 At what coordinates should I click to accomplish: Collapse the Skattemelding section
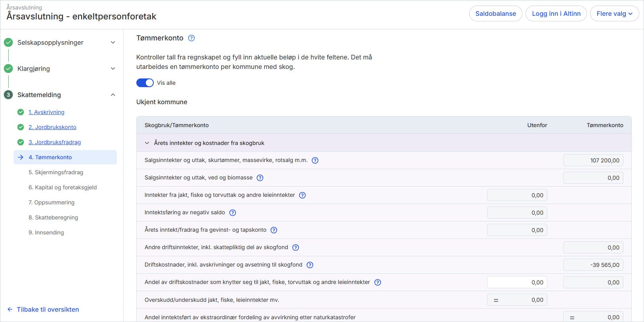[113, 95]
